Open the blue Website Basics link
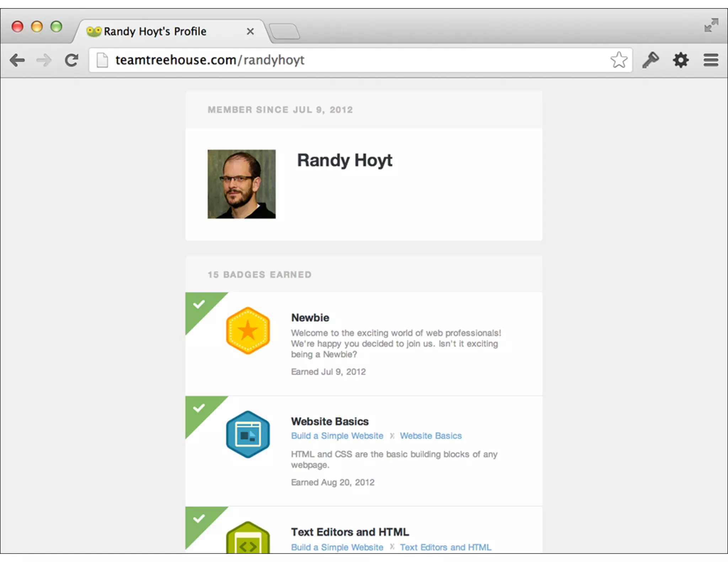The height and width of the screenshot is (562, 728). point(430,436)
